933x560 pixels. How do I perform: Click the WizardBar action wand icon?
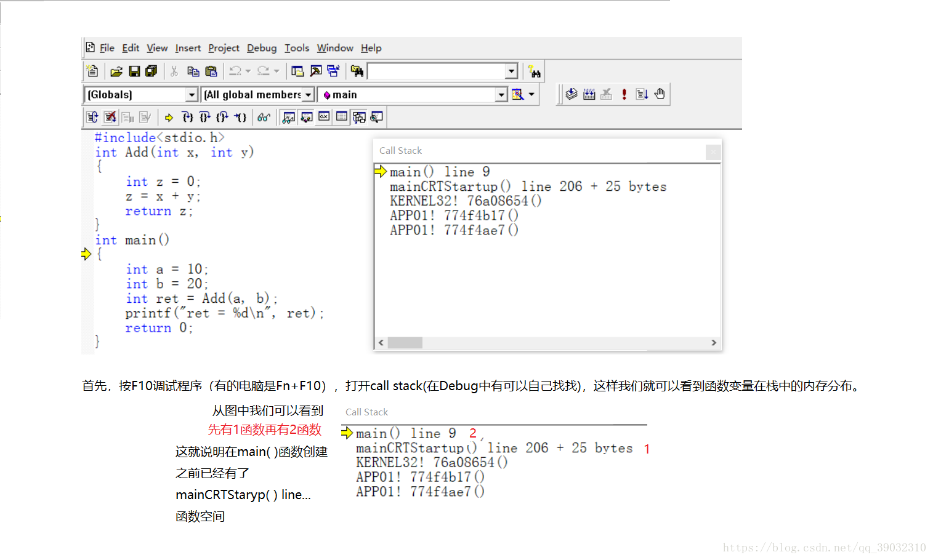point(517,95)
